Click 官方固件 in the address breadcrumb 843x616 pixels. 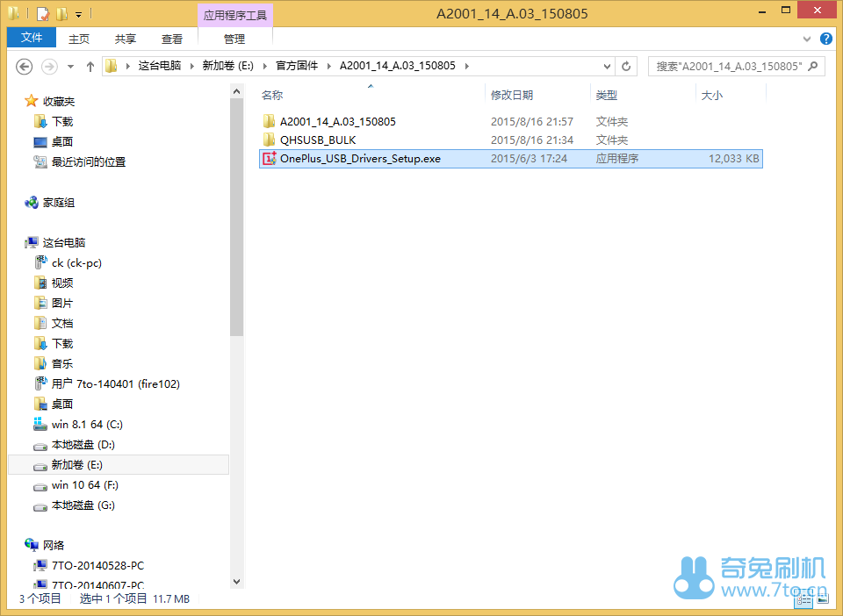298,66
